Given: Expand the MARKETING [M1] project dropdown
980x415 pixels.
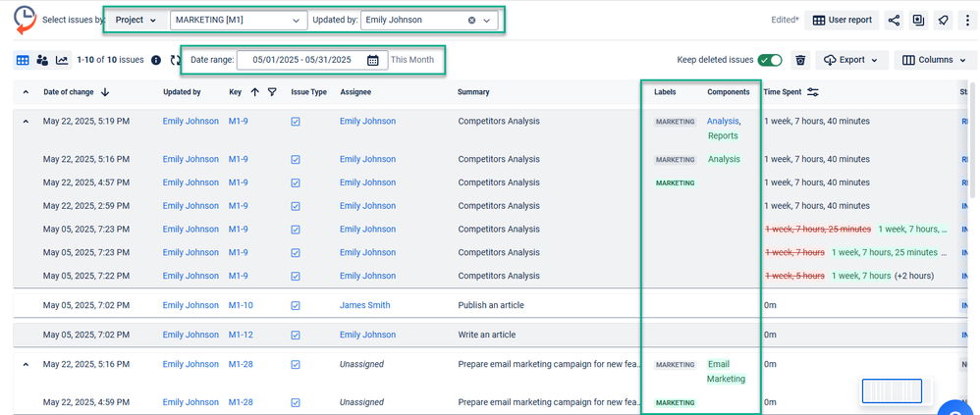Looking at the screenshot, I should (239, 20).
